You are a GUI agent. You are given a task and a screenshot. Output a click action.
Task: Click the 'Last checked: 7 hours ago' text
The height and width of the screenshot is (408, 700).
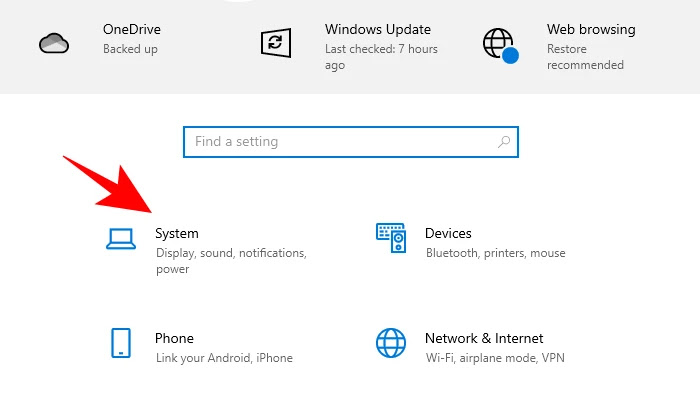381,57
